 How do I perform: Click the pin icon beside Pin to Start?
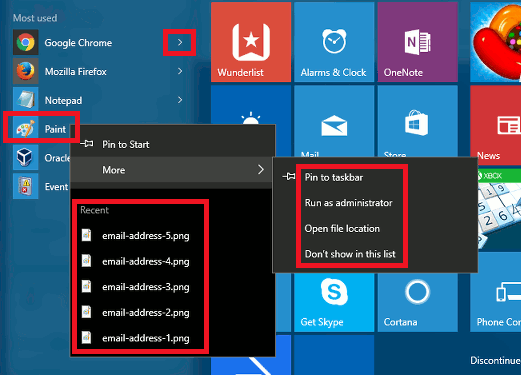87,144
